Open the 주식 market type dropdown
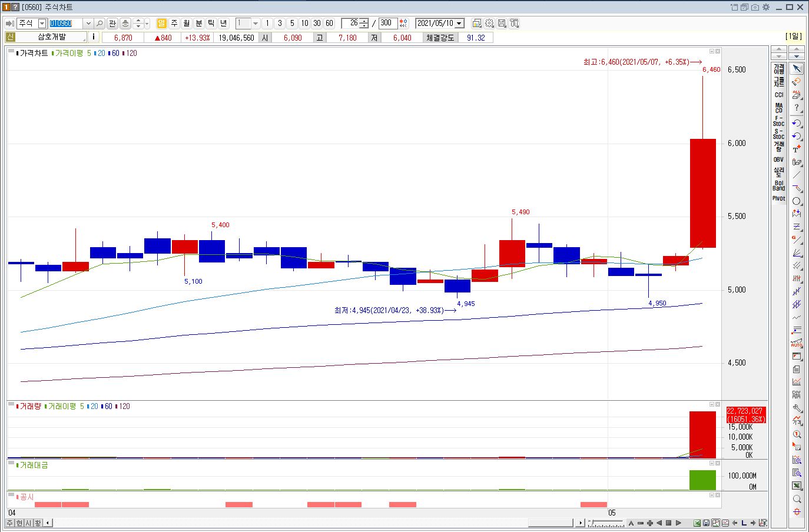This screenshot has width=809, height=532. point(42,24)
